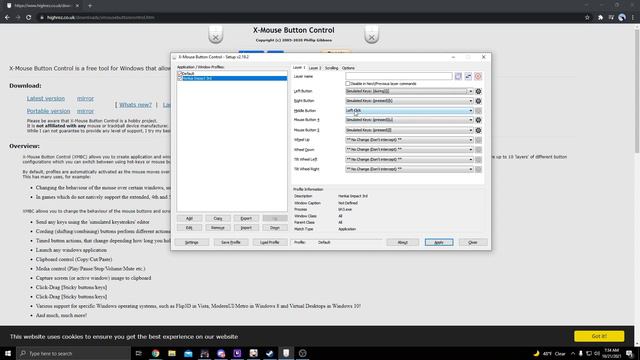Click the Remove profile button
Screen dimensions: 640x360
[x=218, y=228]
